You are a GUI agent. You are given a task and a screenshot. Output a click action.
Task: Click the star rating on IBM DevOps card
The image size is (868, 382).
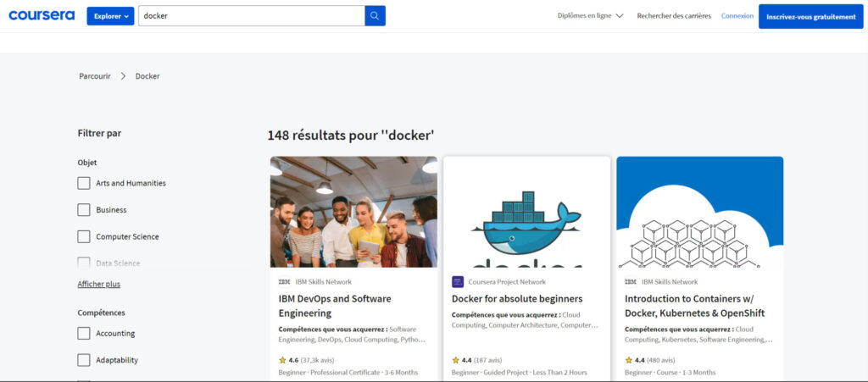coord(282,360)
